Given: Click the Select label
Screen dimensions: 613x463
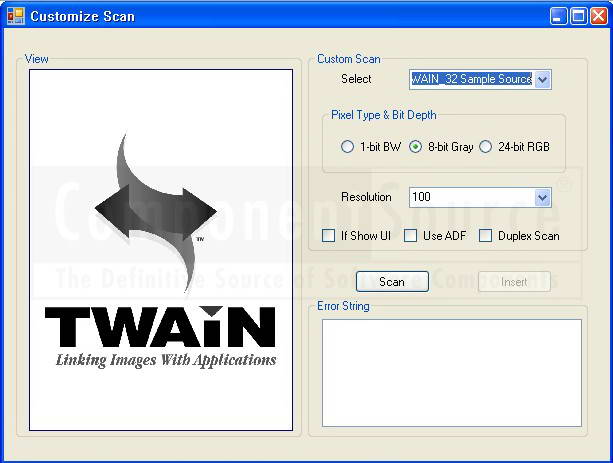Looking at the screenshot, I should [x=356, y=79].
